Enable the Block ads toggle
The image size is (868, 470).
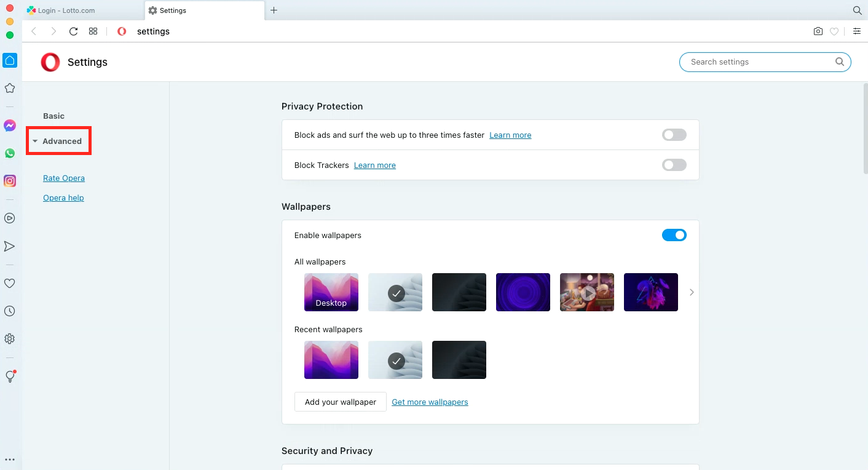point(674,135)
